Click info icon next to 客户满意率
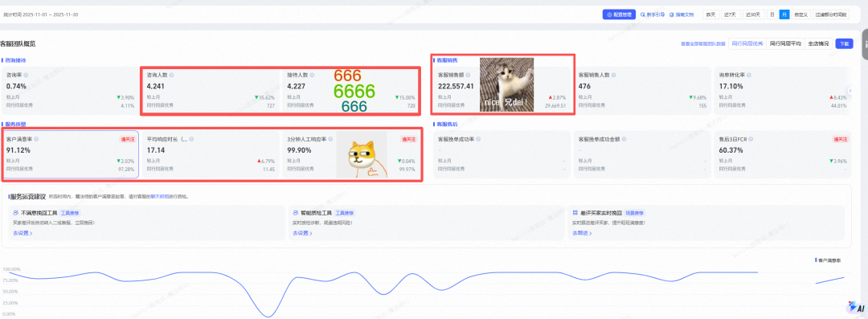Viewport: 868px width, 319px height. 36,140
